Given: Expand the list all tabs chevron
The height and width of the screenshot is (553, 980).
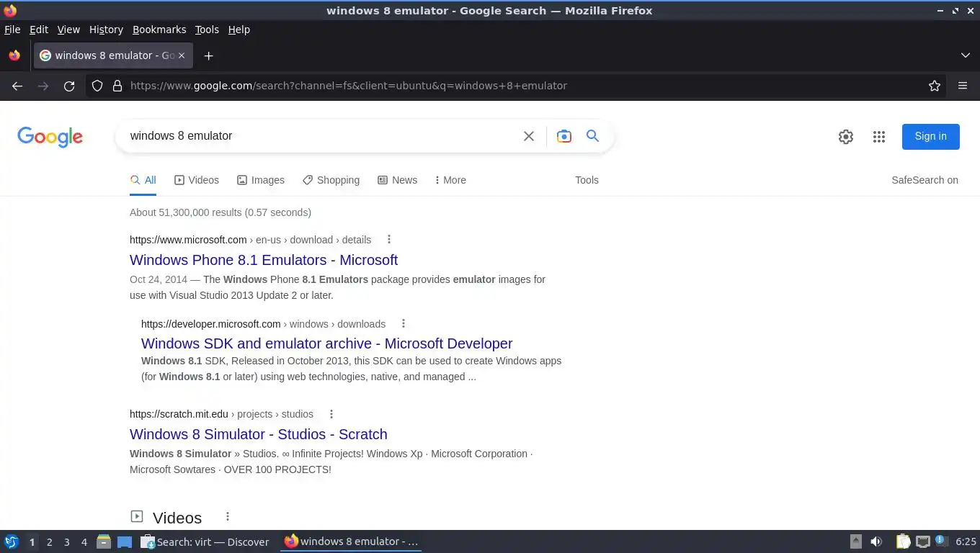Looking at the screenshot, I should (966, 55).
